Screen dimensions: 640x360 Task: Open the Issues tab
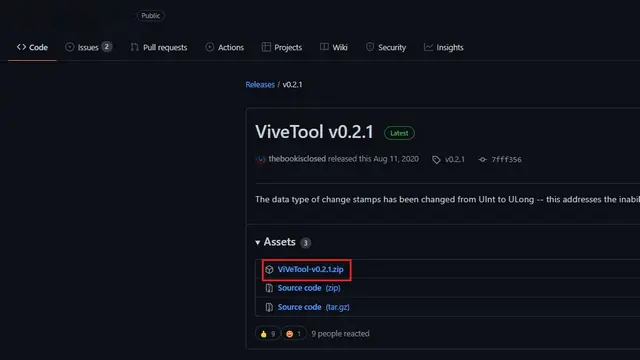[x=88, y=47]
